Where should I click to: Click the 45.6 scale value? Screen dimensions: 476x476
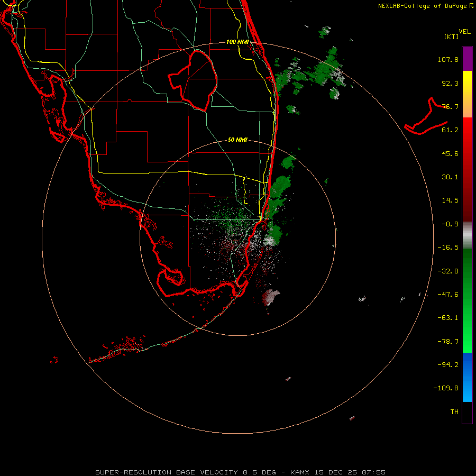450,153
